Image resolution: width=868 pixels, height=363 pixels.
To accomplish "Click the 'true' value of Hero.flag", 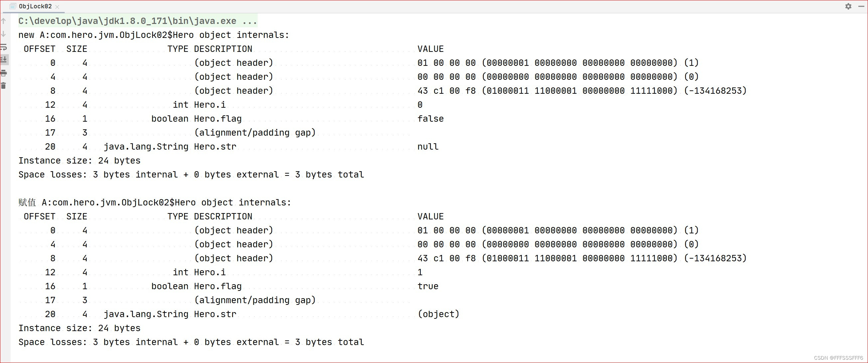I will pos(428,286).
